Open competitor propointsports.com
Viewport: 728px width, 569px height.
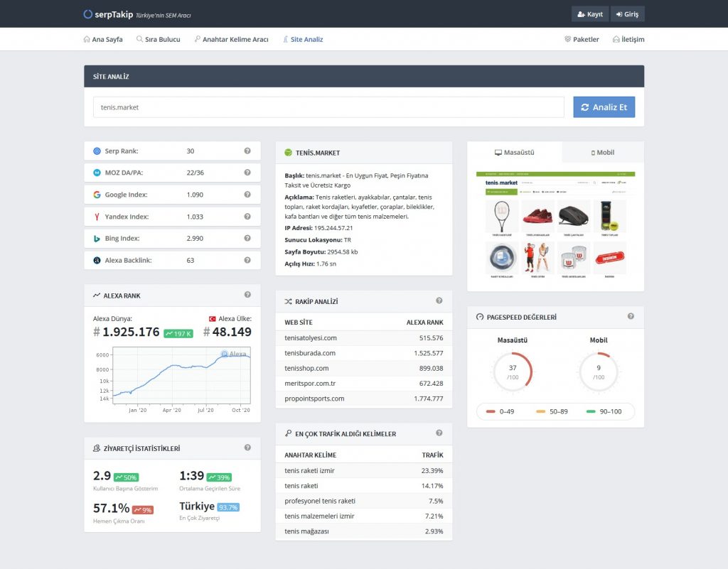coord(314,399)
